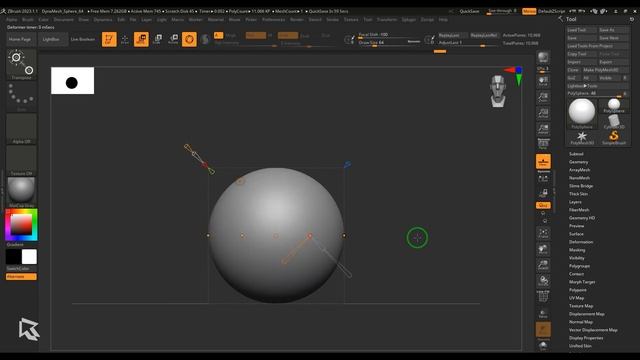The height and width of the screenshot is (360, 640).
Task: Activate the Rotate icon in toolbar
Action: pyautogui.click(x=173, y=39)
